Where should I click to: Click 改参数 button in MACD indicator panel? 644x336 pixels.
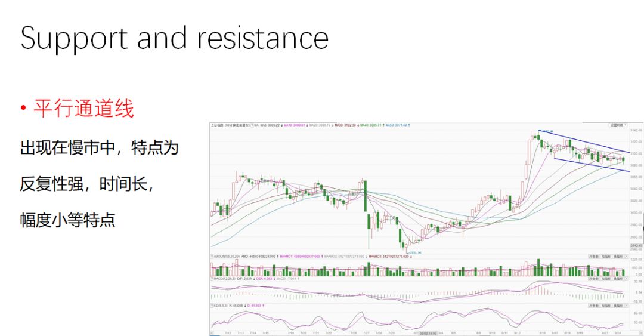pyautogui.click(x=594, y=279)
